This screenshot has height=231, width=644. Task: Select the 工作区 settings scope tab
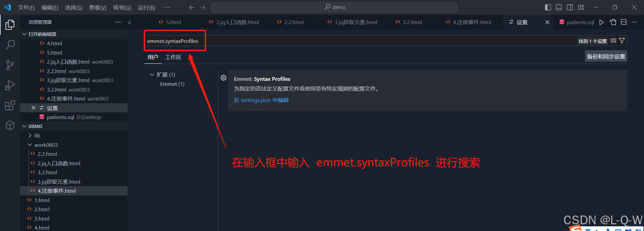click(x=173, y=57)
